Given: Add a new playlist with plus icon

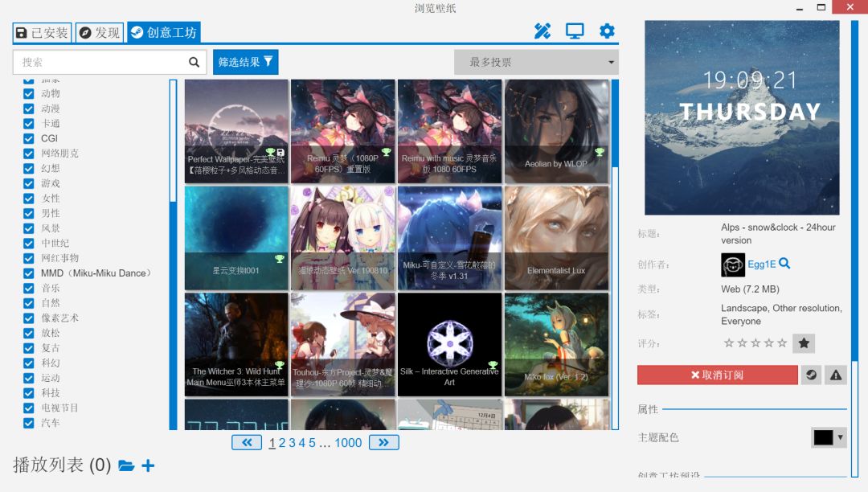Looking at the screenshot, I should point(148,465).
